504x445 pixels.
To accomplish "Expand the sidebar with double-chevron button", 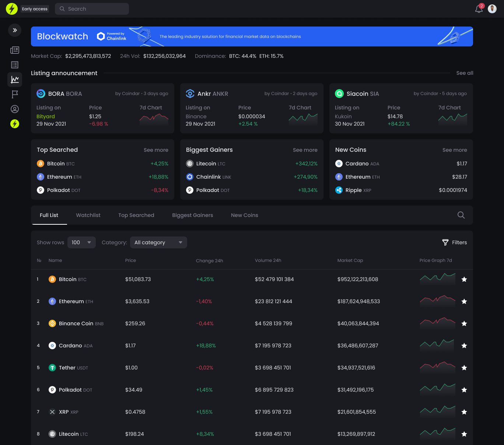I will (15, 30).
